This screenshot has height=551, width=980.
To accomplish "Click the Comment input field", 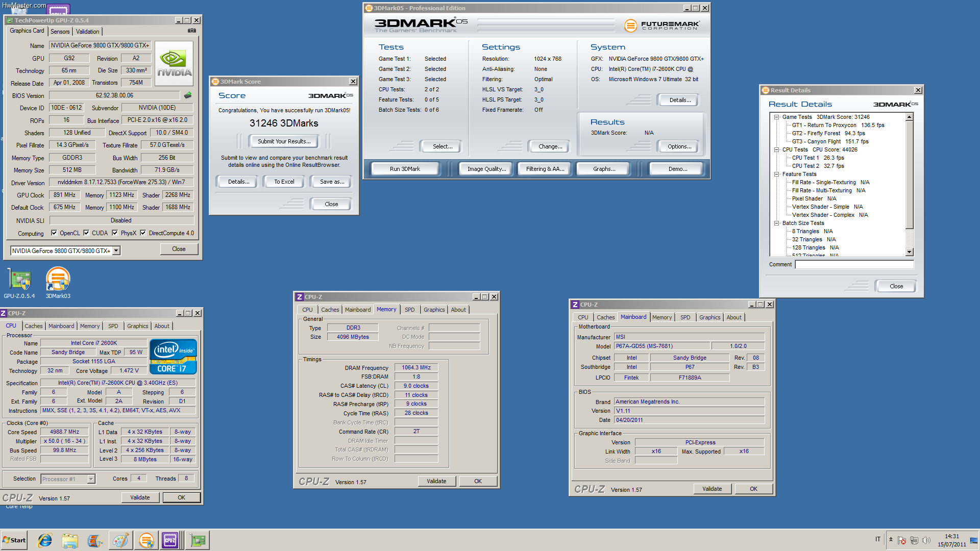I will (854, 264).
